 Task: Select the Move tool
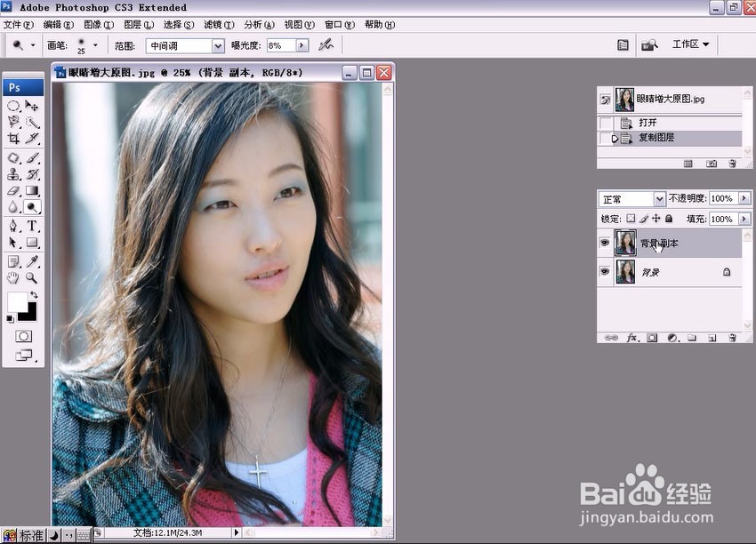pyautogui.click(x=32, y=106)
